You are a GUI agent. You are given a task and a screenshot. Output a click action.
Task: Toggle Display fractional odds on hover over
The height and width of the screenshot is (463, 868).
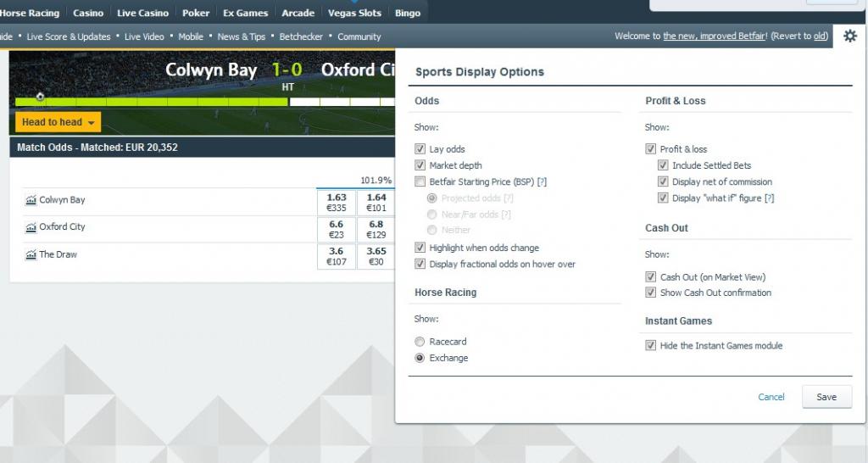[x=420, y=265]
